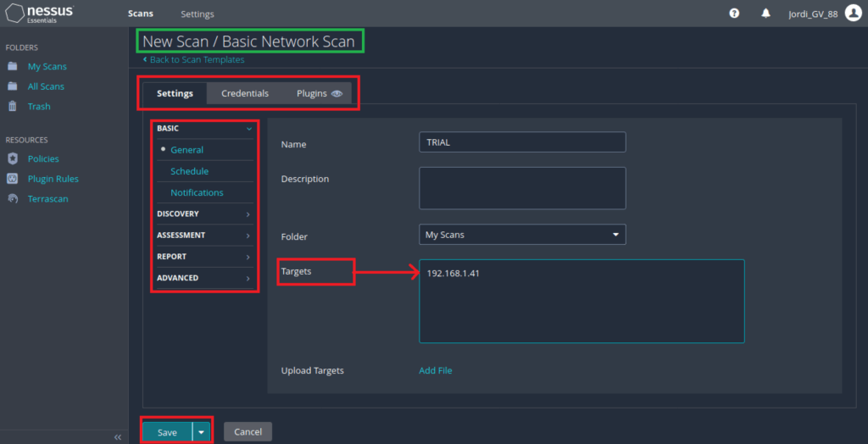Open the notifications bell icon
The height and width of the screenshot is (444, 868).
pyautogui.click(x=766, y=14)
